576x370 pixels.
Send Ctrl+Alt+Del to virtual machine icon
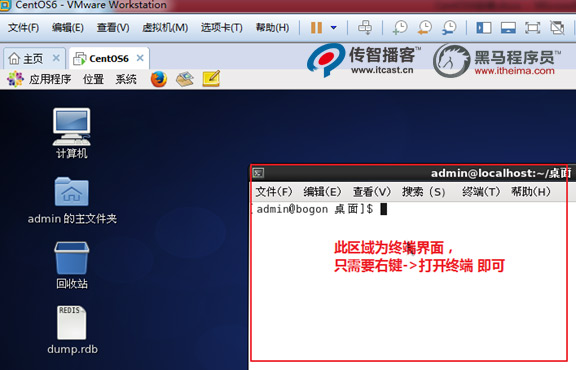(365, 28)
